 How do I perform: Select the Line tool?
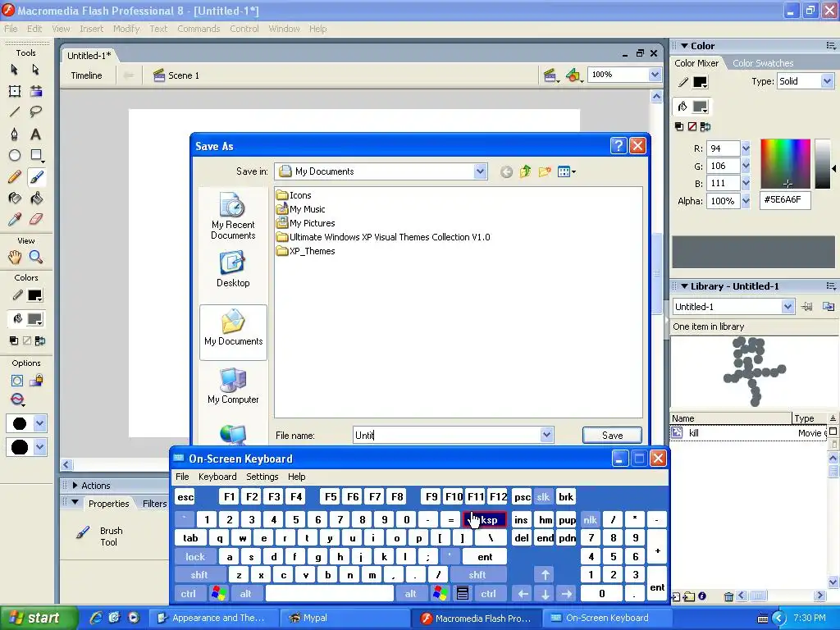coord(15,112)
